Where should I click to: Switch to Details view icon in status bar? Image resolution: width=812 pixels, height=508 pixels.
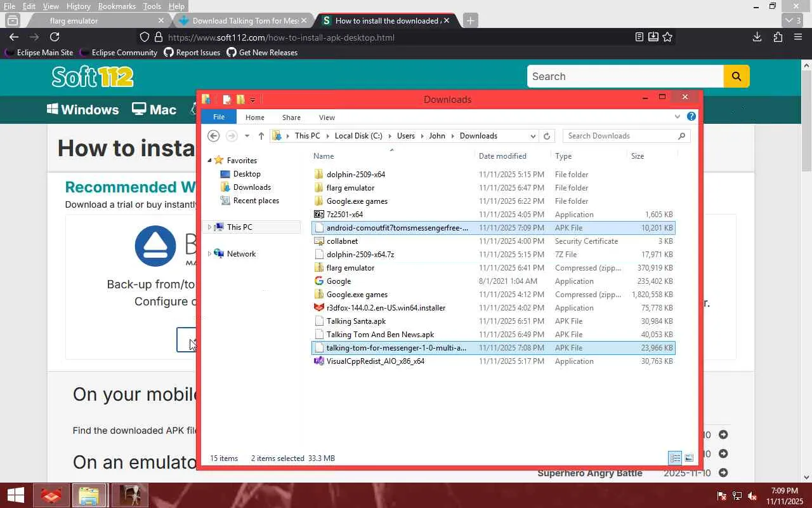(676, 458)
